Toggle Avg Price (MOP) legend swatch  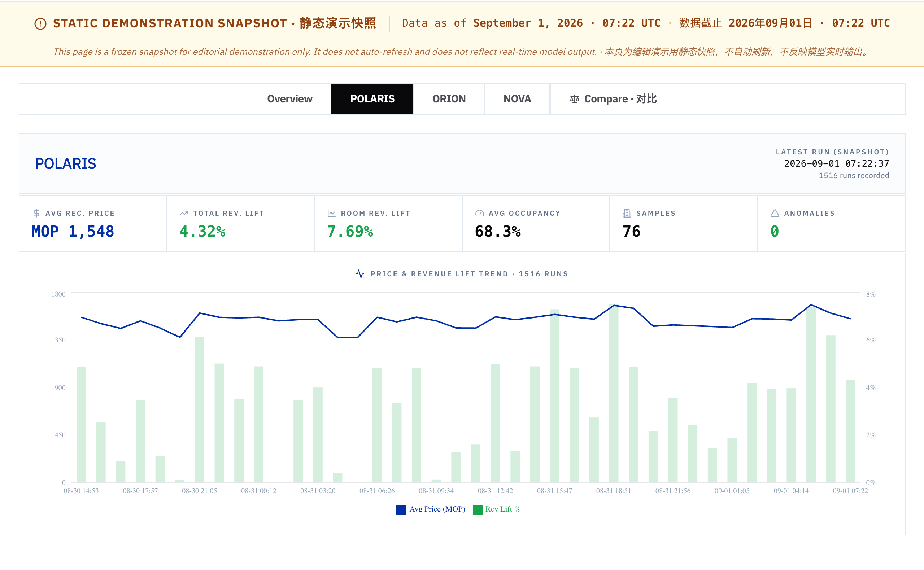(x=401, y=510)
